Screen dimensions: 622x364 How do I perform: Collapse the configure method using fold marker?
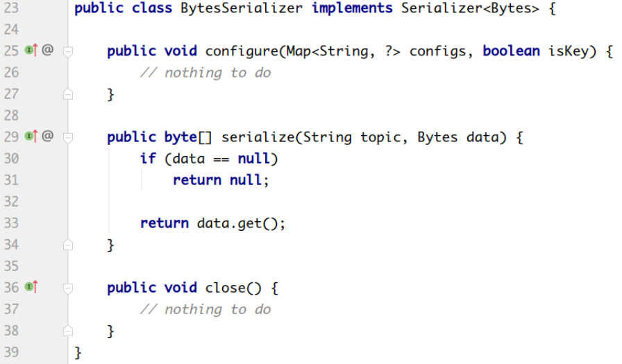click(x=68, y=51)
